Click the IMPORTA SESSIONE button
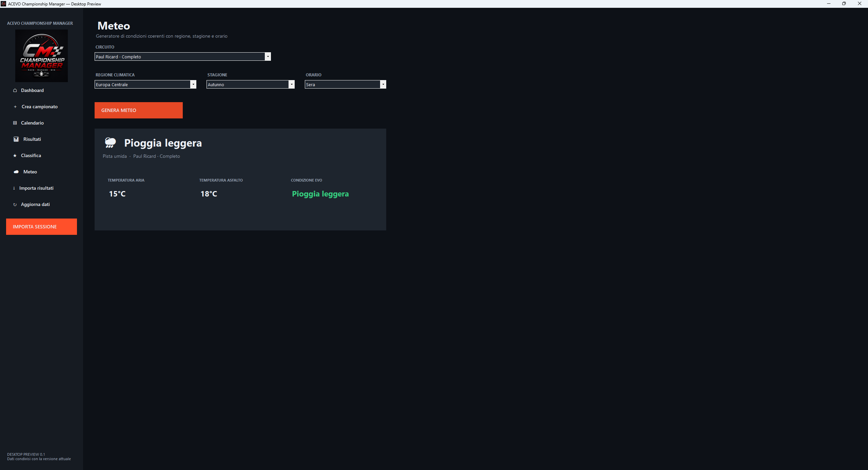 coord(41,227)
